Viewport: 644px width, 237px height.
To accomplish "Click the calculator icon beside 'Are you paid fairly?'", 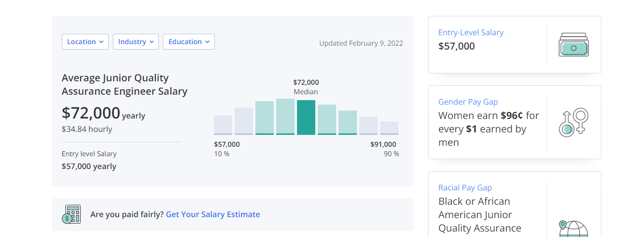I will pos(71,214).
